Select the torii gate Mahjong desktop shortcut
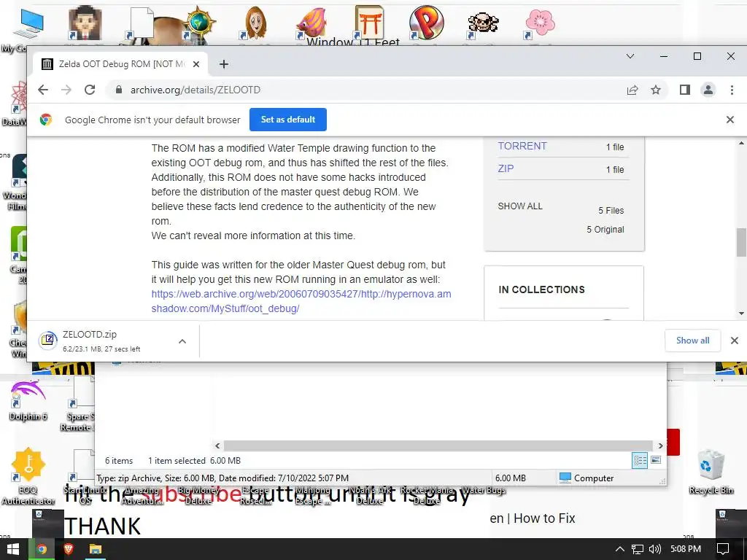Image resolution: width=747 pixels, height=560 pixels. pos(369,23)
